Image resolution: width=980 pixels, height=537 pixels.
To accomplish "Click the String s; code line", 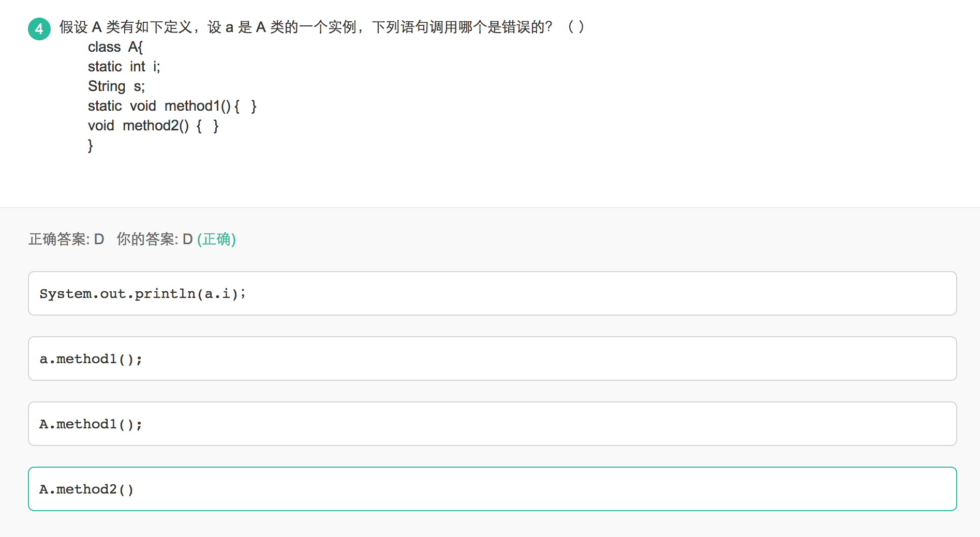I will tap(116, 86).
